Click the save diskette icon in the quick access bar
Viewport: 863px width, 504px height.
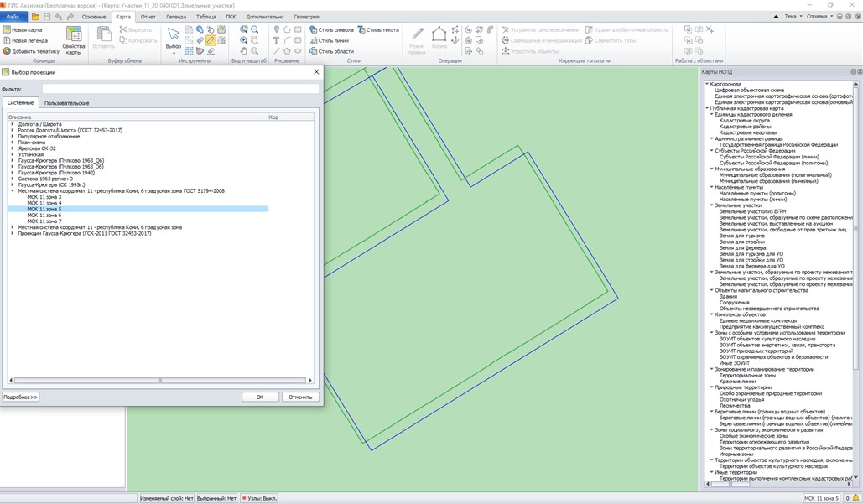point(47,17)
